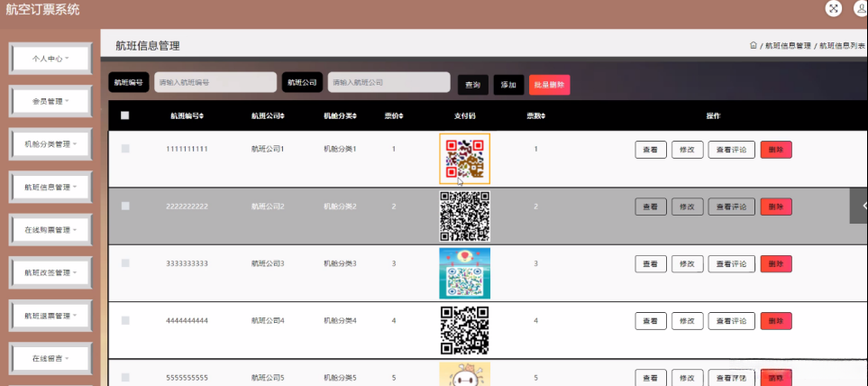Check the row 1111111111 checkbox

point(125,149)
